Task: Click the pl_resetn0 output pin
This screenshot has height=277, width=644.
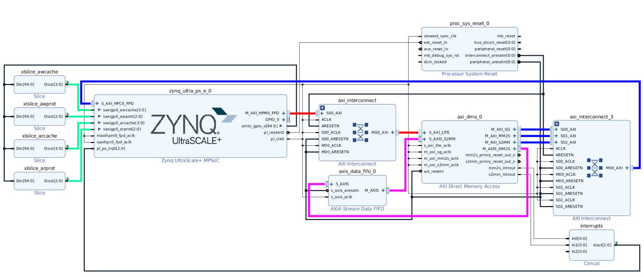Action: coord(288,132)
